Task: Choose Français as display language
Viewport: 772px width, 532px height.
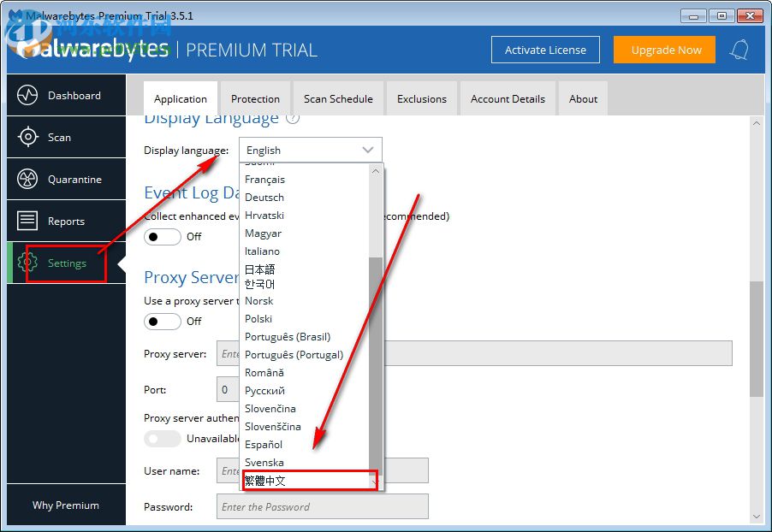Action: pos(265,179)
